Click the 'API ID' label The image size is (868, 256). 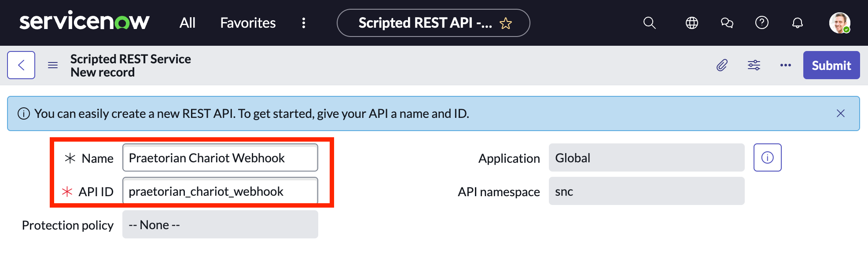(x=96, y=192)
